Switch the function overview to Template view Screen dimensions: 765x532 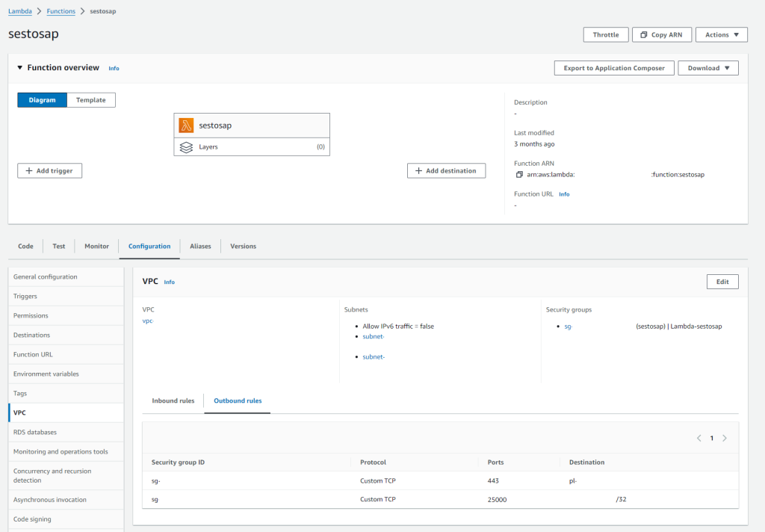point(90,99)
